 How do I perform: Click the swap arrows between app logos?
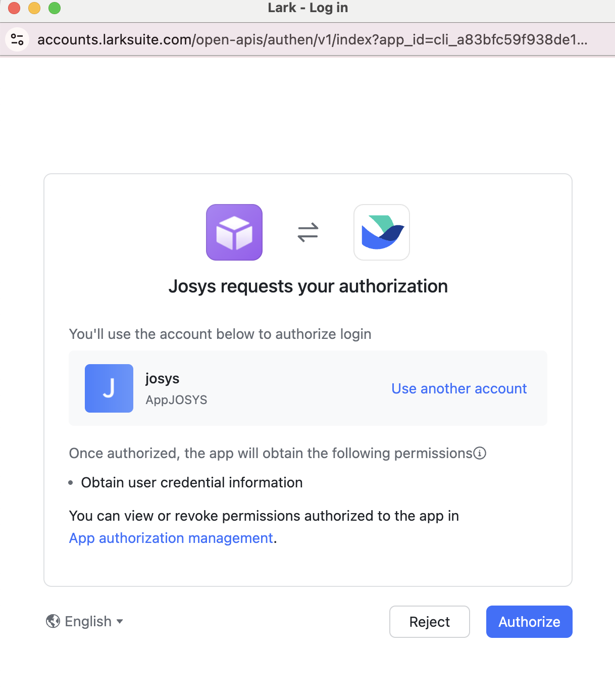(308, 232)
